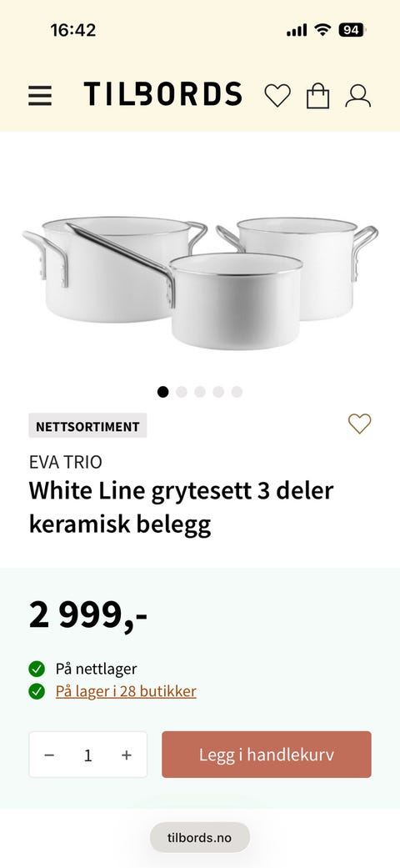Tap the battery indicator in status bar

click(352, 30)
